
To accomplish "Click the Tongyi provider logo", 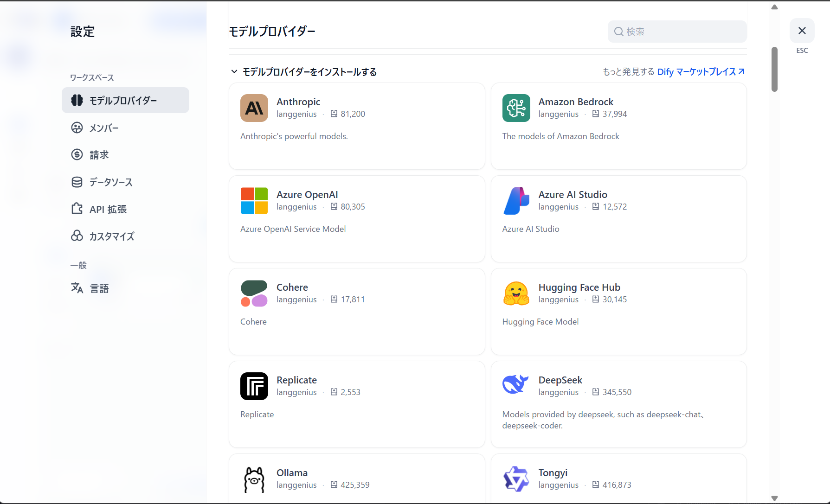I will coord(516,479).
